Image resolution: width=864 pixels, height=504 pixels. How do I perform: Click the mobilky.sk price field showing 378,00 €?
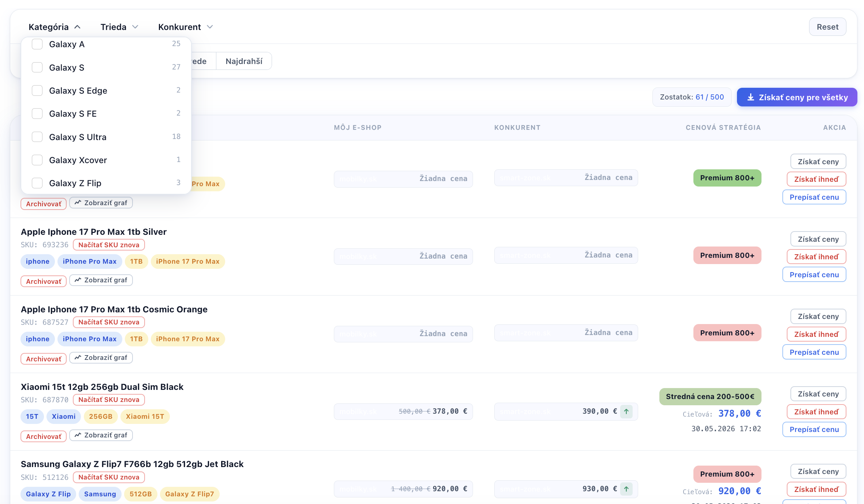click(403, 411)
